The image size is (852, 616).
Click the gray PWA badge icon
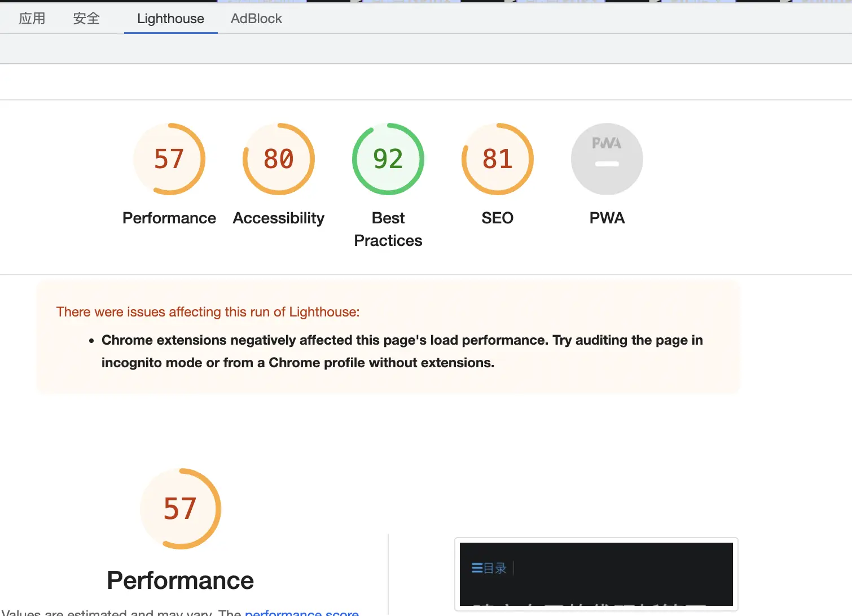pyautogui.click(x=607, y=159)
